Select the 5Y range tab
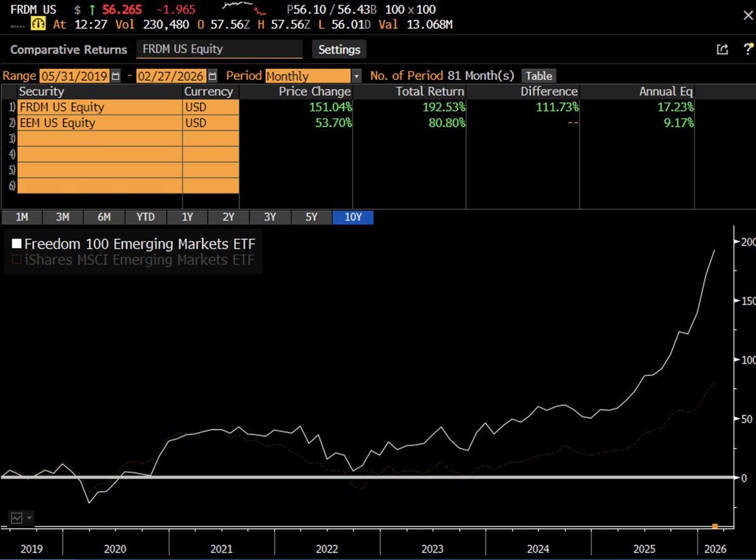The image size is (756, 560). [x=311, y=217]
